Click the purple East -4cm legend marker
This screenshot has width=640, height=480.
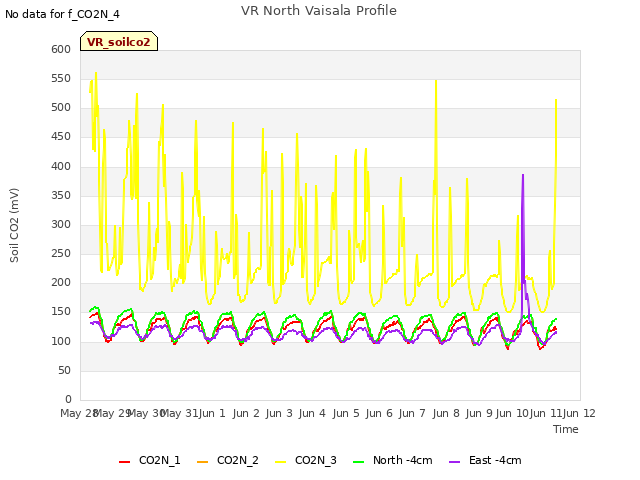pyautogui.click(x=455, y=462)
